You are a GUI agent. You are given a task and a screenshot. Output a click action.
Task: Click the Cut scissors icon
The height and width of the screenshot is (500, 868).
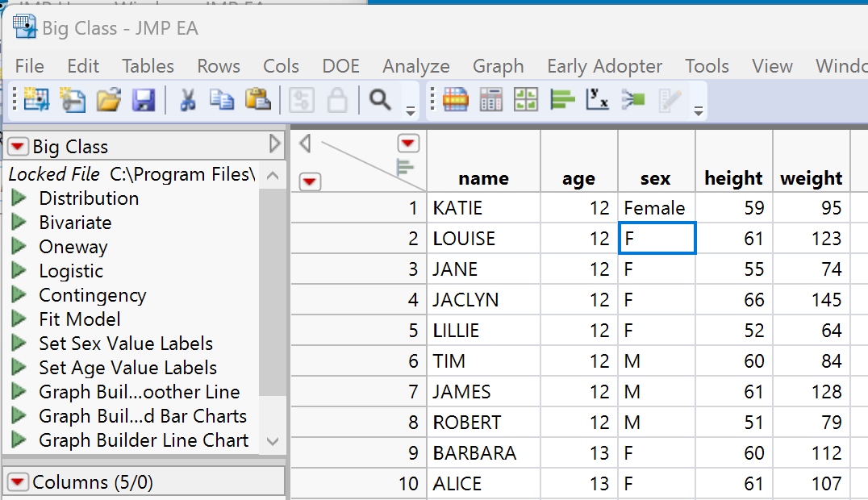pos(187,100)
